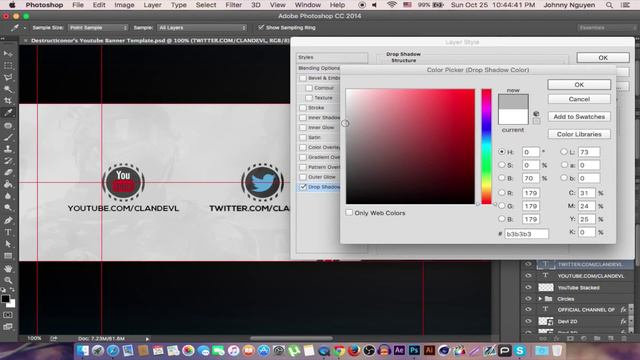The width and height of the screenshot is (640, 360).
Task: Select the Clone Stamp tool
Action: coord(8,149)
